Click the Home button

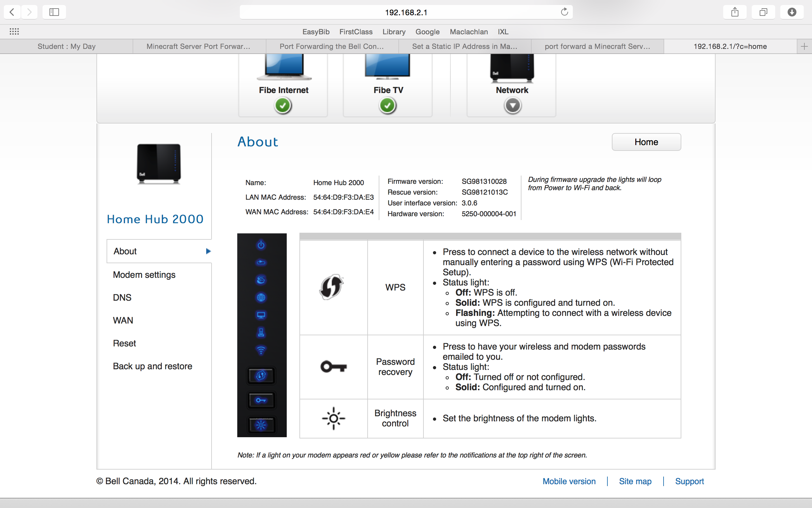(646, 142)
